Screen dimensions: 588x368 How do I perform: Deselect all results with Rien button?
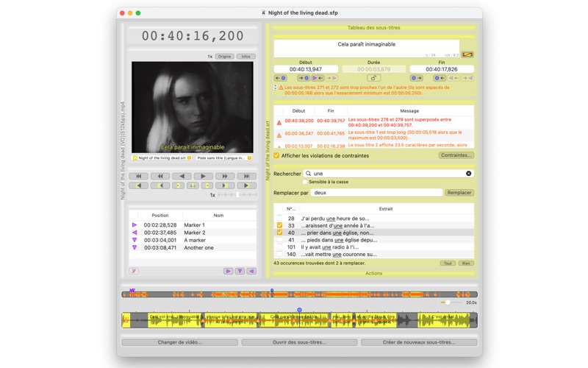466,263
